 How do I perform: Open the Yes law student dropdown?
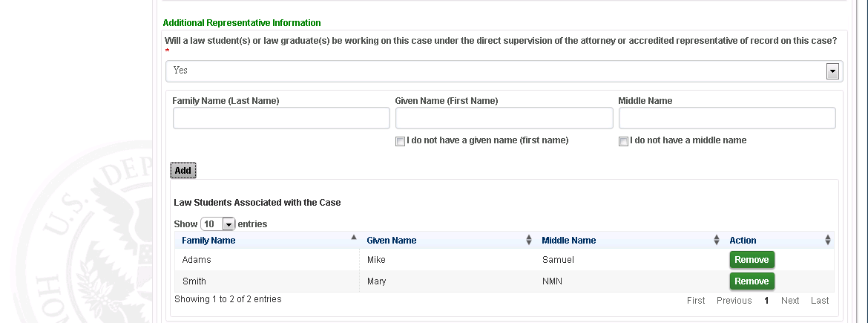tap(832, 71)
